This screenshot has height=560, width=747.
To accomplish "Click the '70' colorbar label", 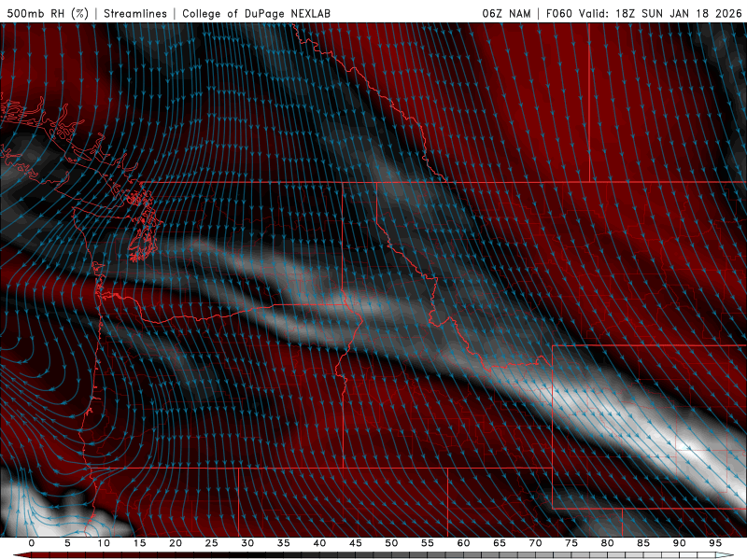I will [535, 543].
